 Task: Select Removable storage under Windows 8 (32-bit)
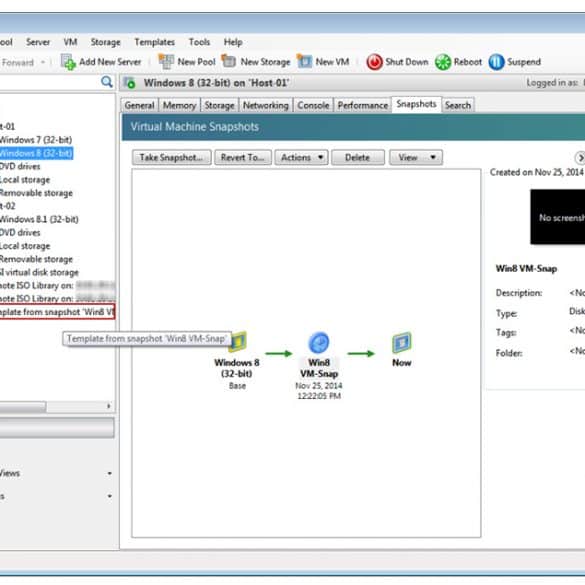point(36,193)
